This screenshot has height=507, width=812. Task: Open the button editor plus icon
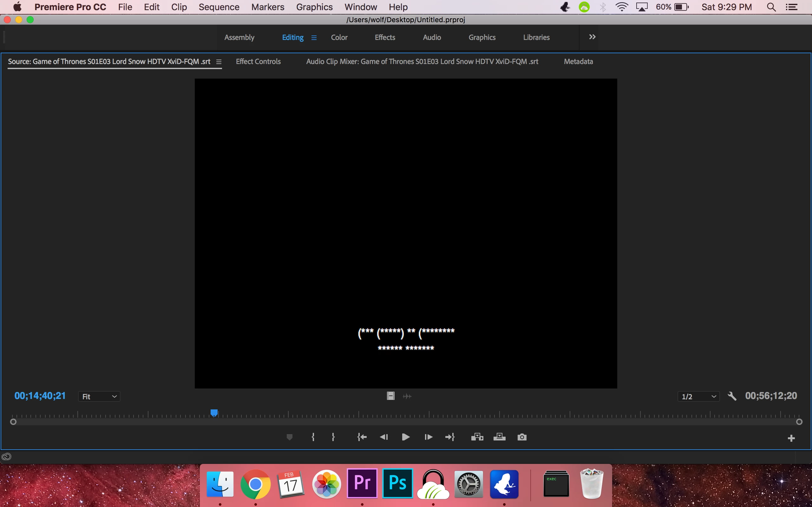(791, 438)
